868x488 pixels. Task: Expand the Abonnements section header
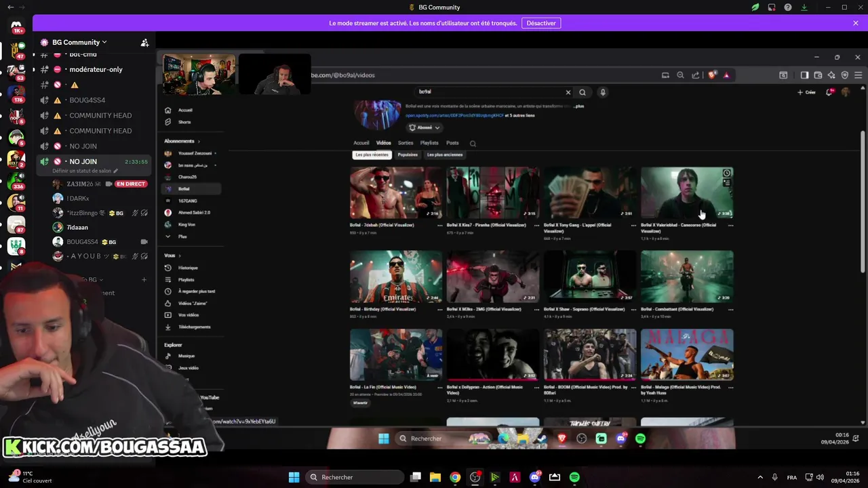pyautogui.click(x=182, y=141)
